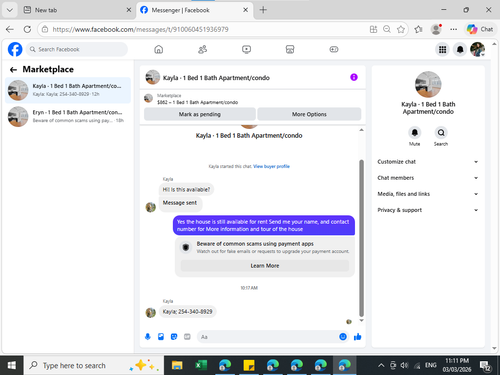This screenshot has height=375, width=500.
Task: Click Kayla's avatar next to phone message
Action: tap(151, 312)
